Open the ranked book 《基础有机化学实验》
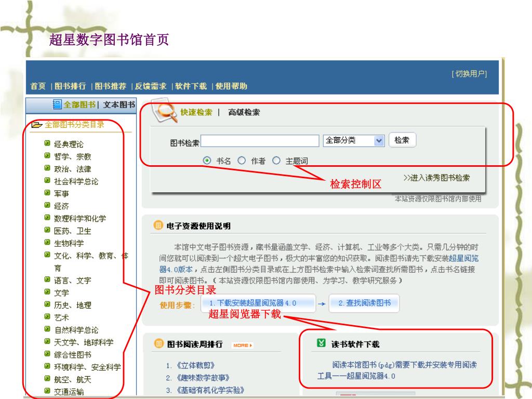Viewport: 532px width, 399px height. tap(210, 390)
